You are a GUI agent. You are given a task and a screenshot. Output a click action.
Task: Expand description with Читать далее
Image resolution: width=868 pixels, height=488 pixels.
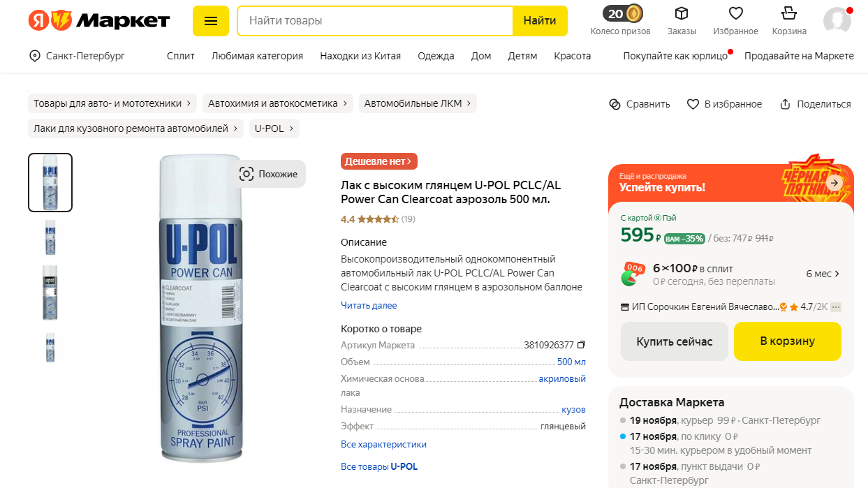coord(369,305)
